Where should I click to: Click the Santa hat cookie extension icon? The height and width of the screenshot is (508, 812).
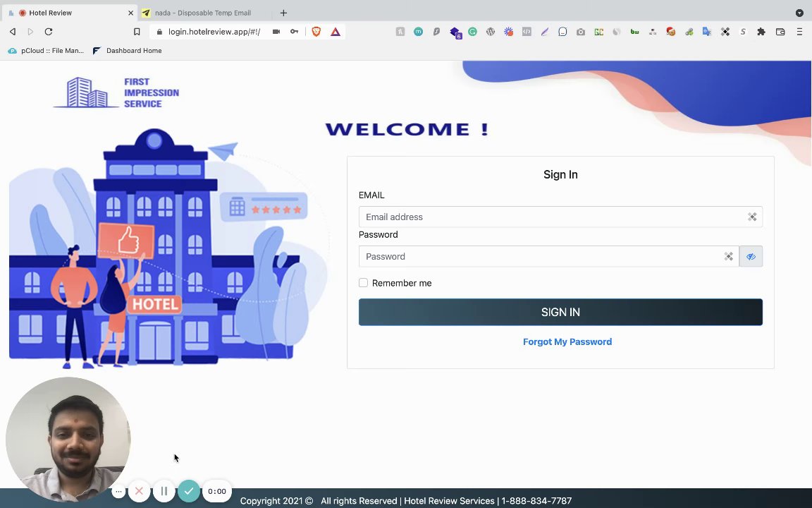(x=670, y=32)
